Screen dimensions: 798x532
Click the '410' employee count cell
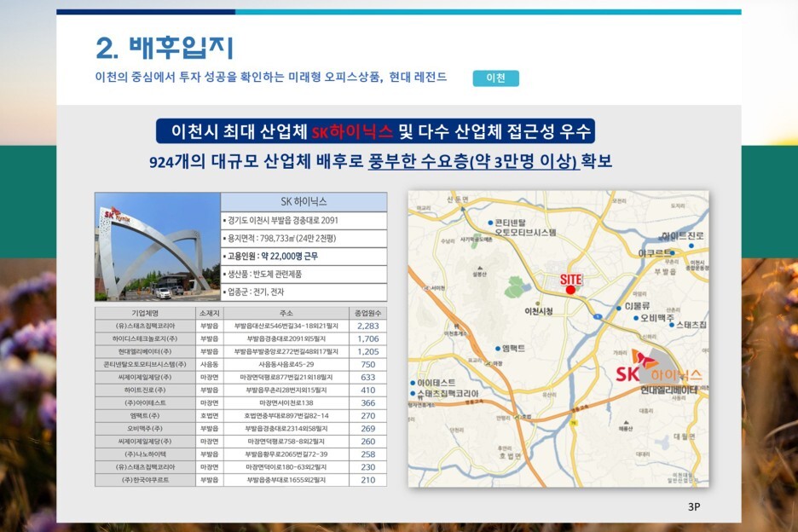(x=368, y=390)
